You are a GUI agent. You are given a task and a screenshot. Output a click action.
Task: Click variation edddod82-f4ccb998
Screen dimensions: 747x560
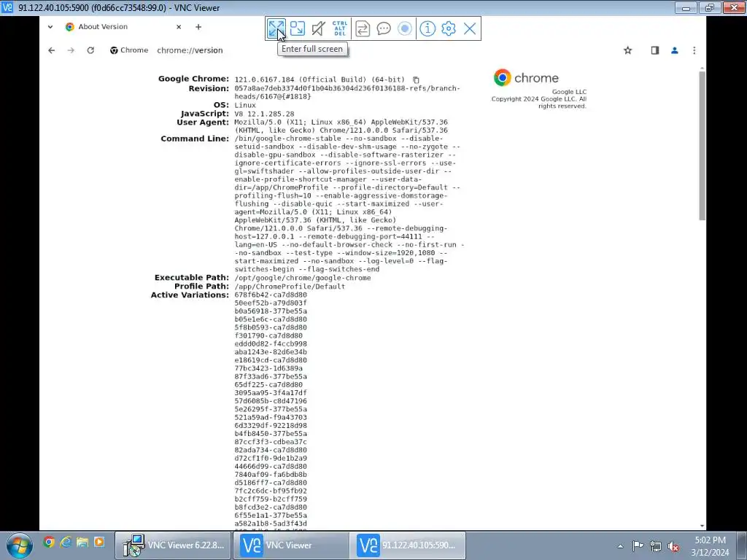pos(271,344)
